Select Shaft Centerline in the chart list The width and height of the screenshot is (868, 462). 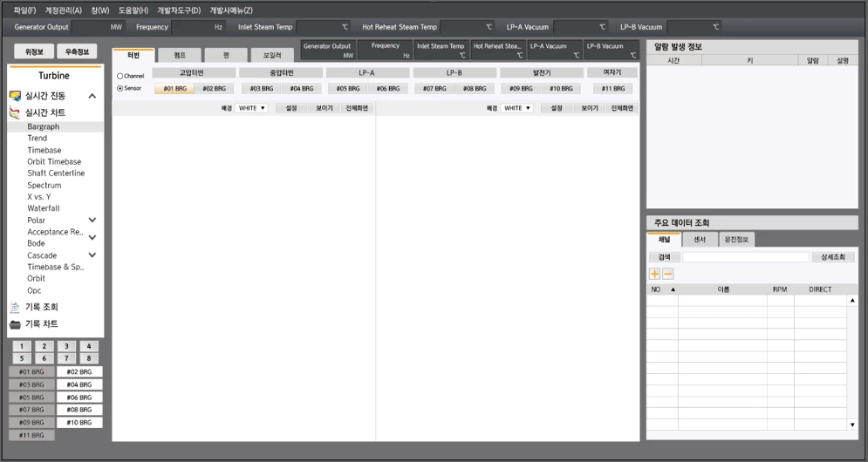coord(56,173)
